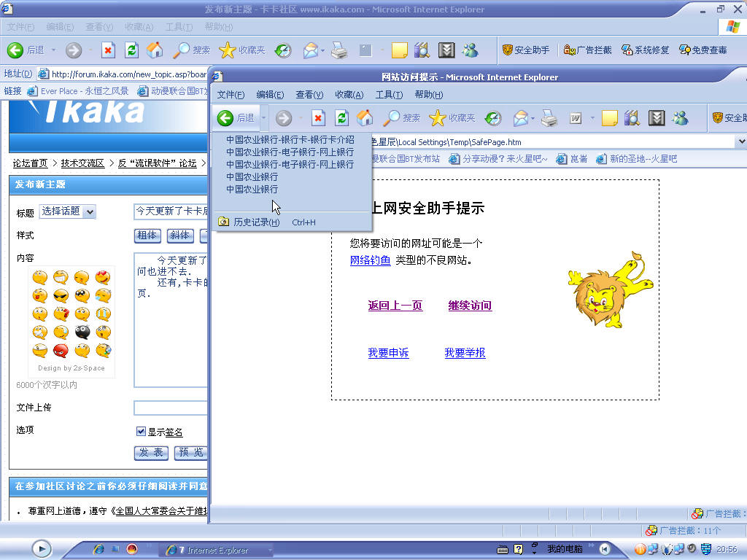The height and width of the screenshot is (560, 747).
Task: Open Search (搜索) in the front window toolbar
Action: pyautogui.click(x=401, y=117)
